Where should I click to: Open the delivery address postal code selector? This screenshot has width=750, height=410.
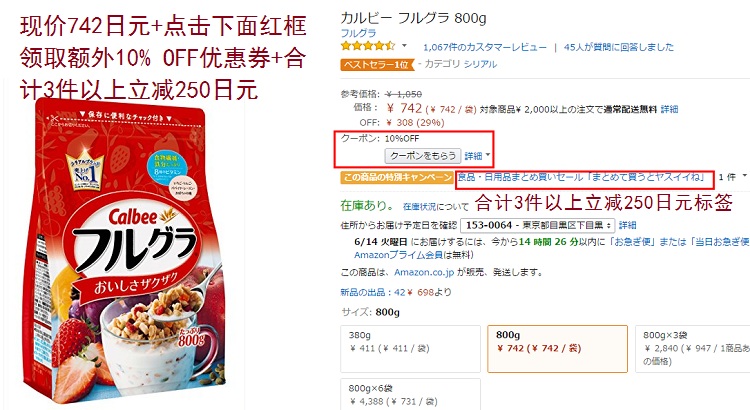[538, 225]
